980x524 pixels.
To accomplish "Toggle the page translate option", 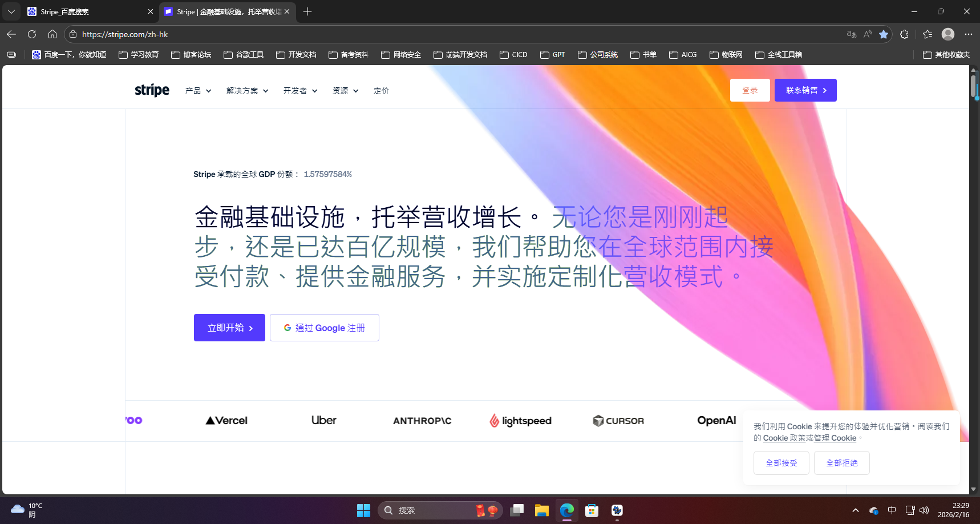I will point(851,34).
